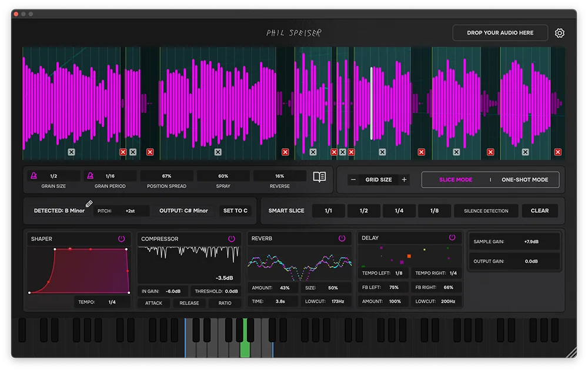Toggle the Shaper power icon
Screen dimensions: 588x371
(122, 239)
